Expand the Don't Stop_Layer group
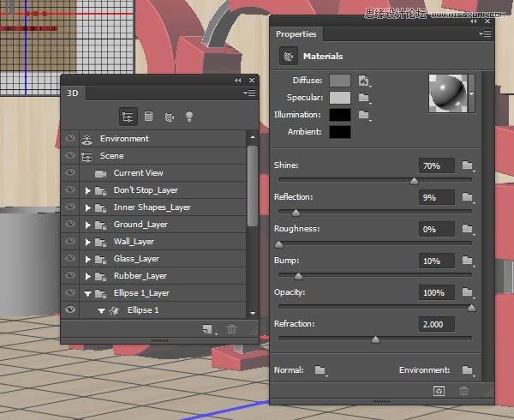Viewport: 514px width, 420px height. point(87,190)
